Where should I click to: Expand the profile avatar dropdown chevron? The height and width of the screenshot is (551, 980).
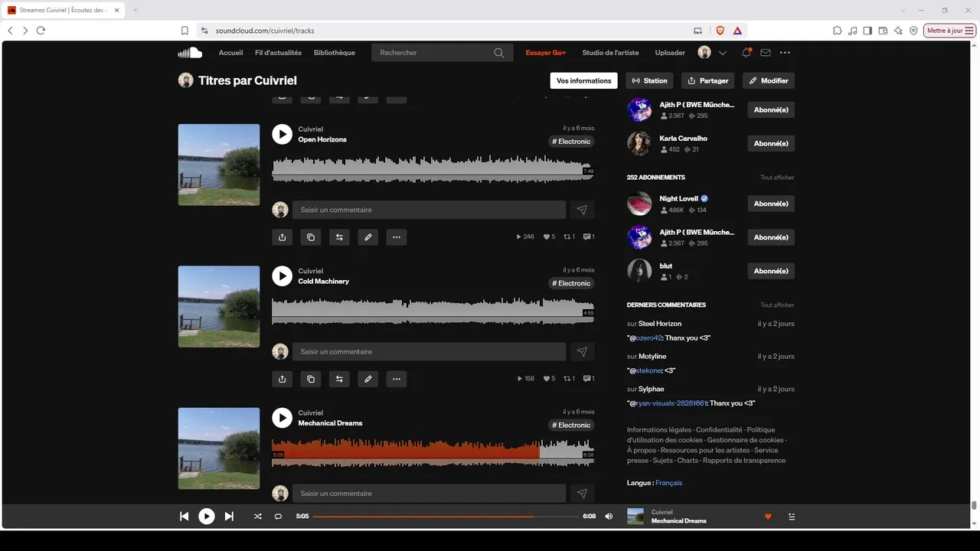coord(723,53)
